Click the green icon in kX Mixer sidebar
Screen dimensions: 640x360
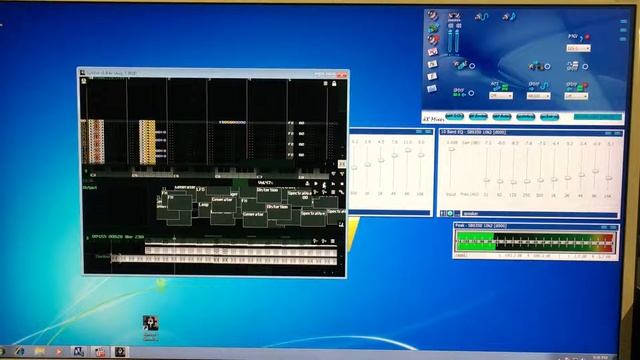click(433, 28)
